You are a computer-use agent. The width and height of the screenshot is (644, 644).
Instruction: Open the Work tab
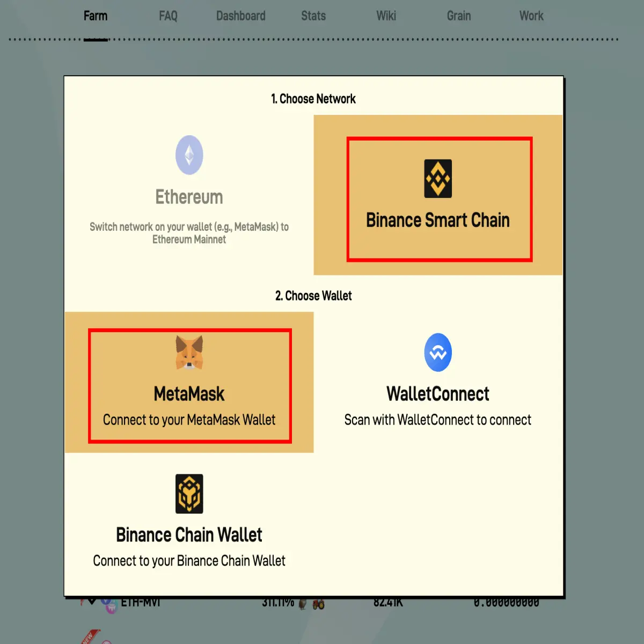click(x=531, y=16)
